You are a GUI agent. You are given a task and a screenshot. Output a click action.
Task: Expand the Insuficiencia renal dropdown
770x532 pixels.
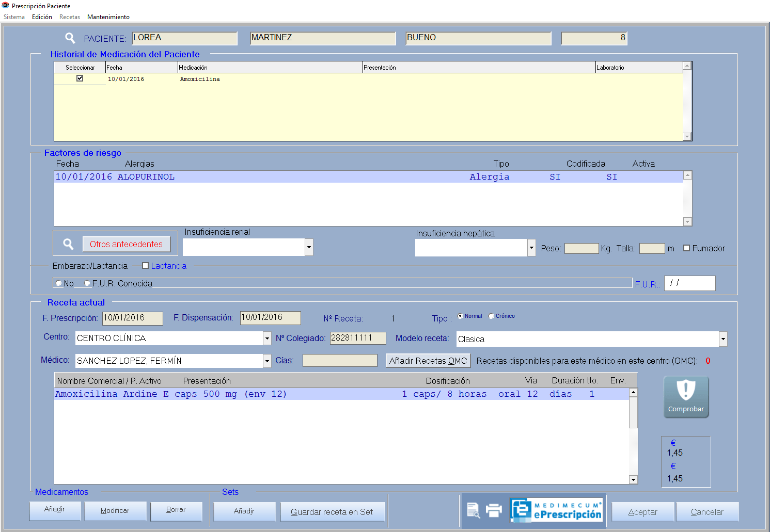click(309, 247)
